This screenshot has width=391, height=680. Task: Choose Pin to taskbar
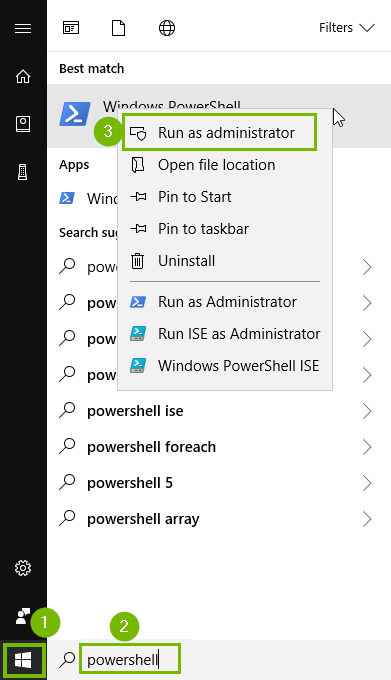[x=225, y=229]
